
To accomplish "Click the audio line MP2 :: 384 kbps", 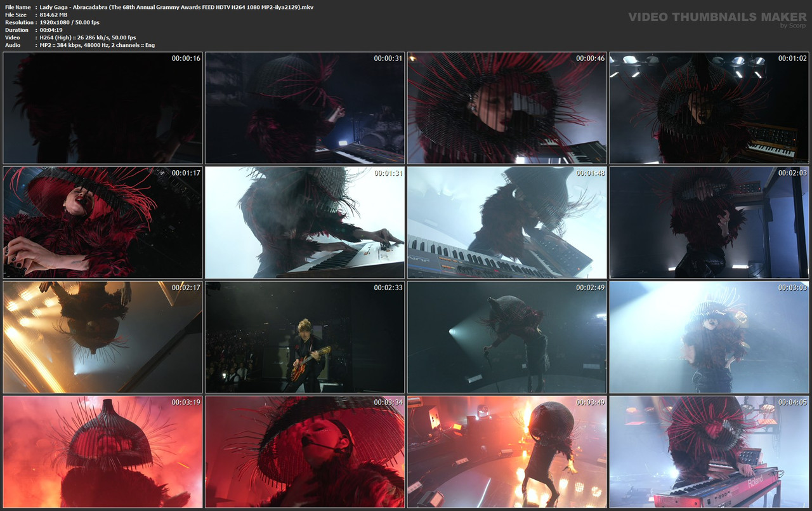I will [x=97, y=45].
